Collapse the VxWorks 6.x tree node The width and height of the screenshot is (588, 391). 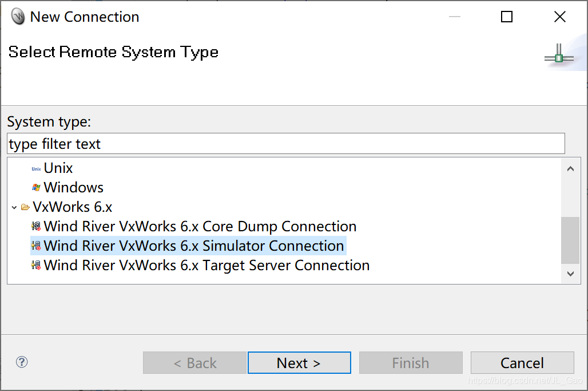(14, 207)
